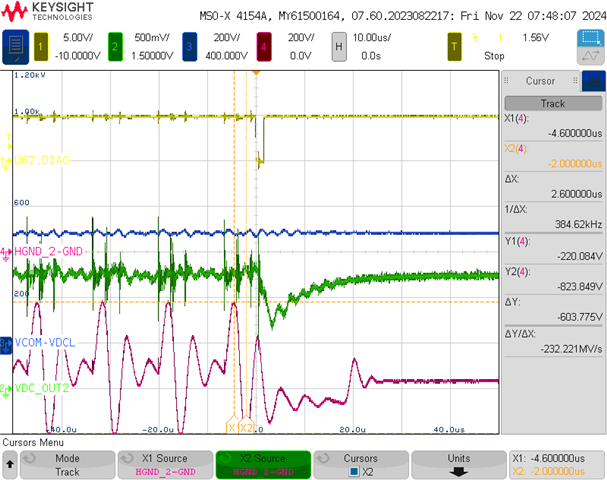The height and width of the screenshot is (480, 607).
Task: Click the -10.0000V channel 1 offset
Action: 78,56
